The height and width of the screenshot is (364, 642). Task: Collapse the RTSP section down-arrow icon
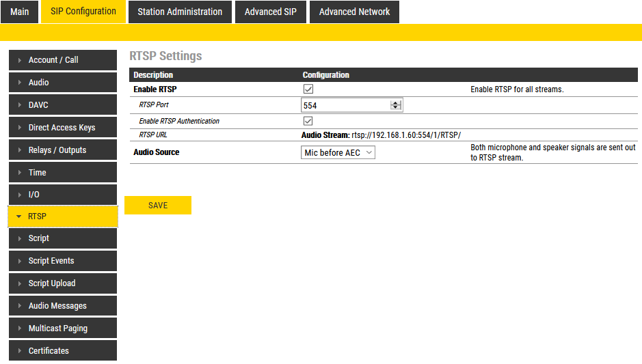pos(18,216)
